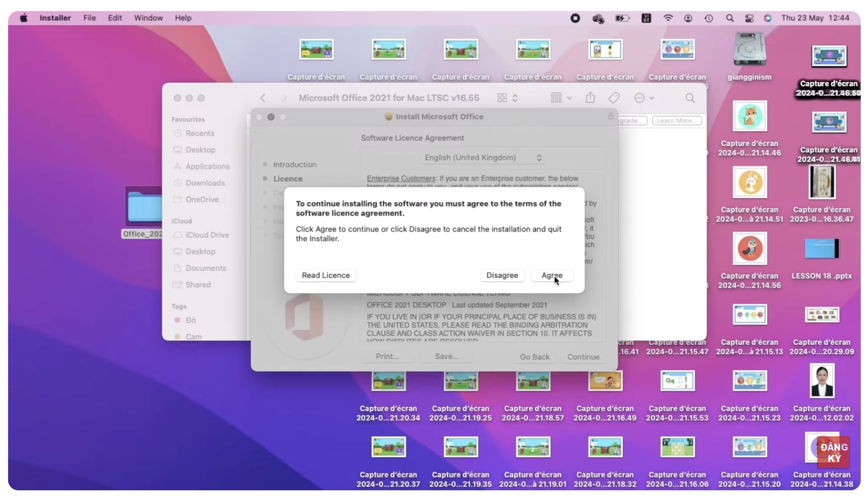Click the Finder forward arrow
Screen dimensions: 868x498
pos(284,98)
